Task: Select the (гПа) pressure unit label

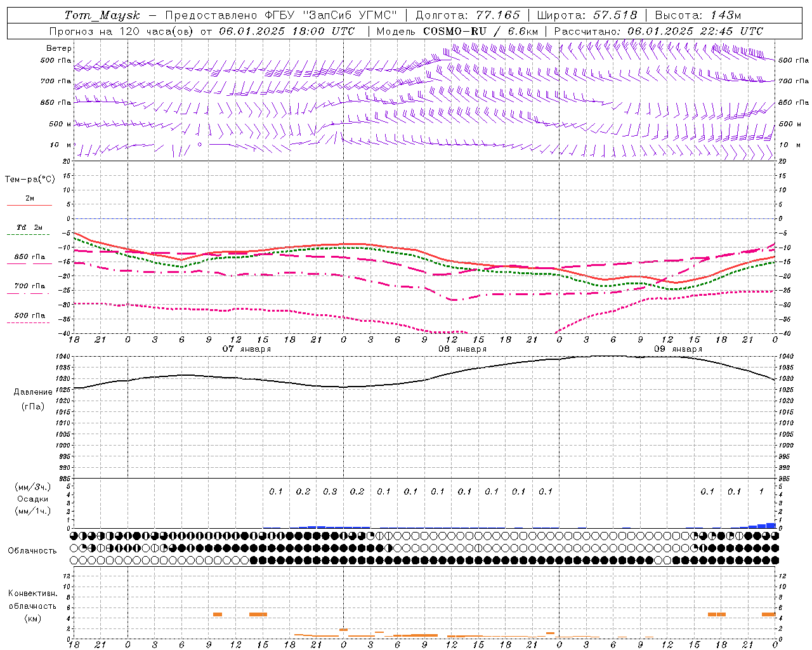Action: [x=33, y=406]
